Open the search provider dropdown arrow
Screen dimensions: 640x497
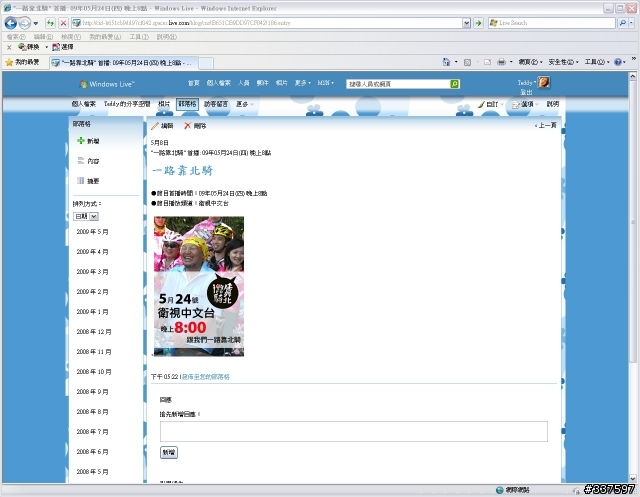631,23
